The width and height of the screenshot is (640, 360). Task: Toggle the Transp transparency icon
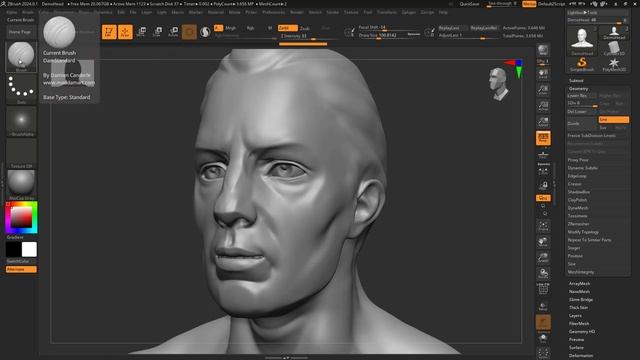543,307
